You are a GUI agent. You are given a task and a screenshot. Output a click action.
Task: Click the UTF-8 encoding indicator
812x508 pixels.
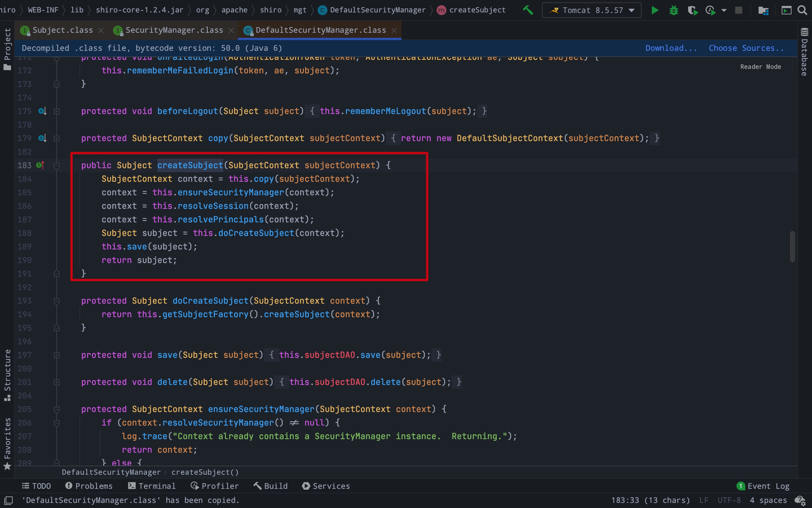point(729,500)
